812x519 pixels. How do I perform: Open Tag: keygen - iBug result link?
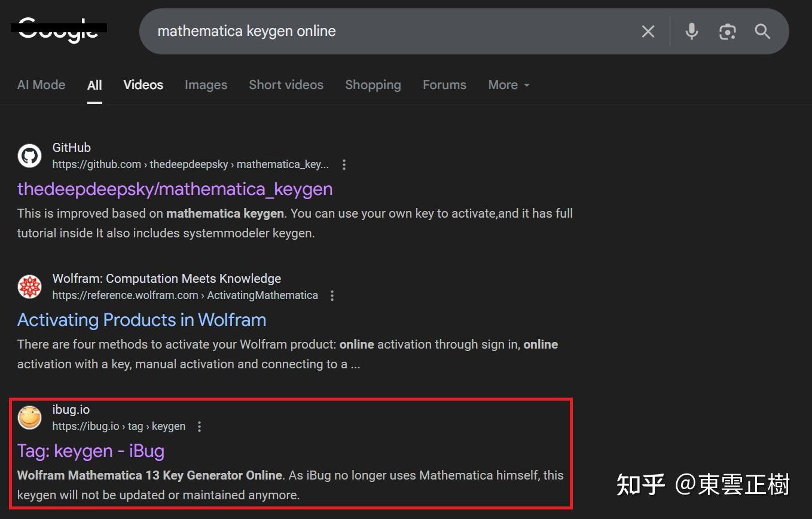[x=91, y=451]
